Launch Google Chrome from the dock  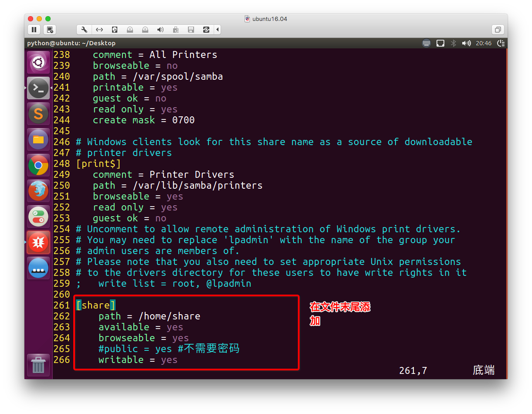point(38,165)
